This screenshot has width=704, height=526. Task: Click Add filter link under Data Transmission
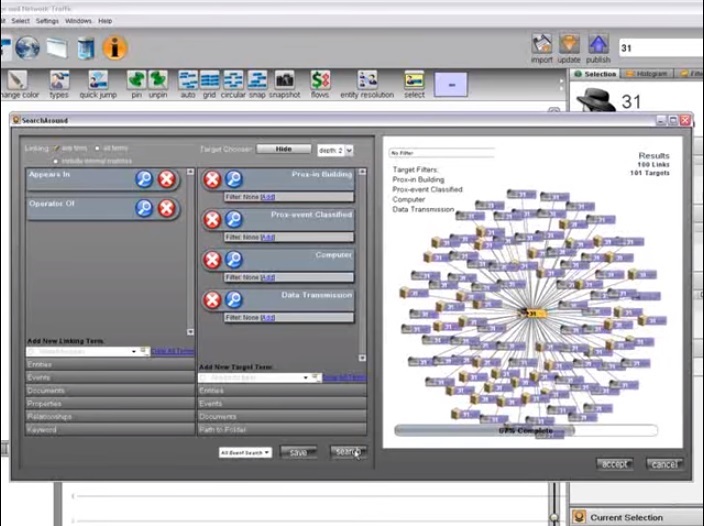pyautogui.click(x=268, y=318)
